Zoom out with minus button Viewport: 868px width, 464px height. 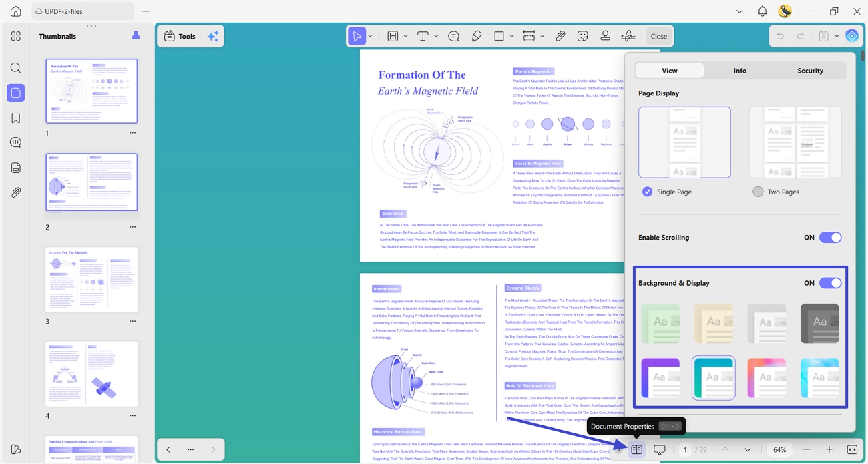(807, 450)
